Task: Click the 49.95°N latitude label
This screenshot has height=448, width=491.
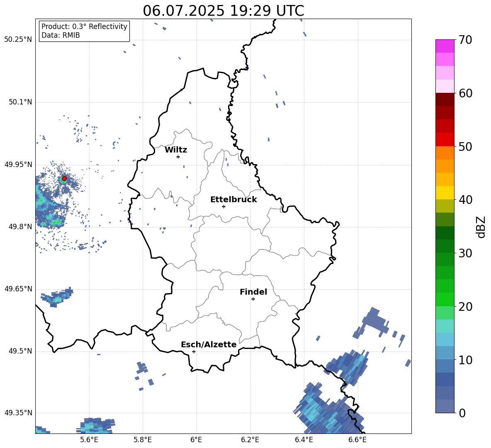Action: (x=18, y=165)
